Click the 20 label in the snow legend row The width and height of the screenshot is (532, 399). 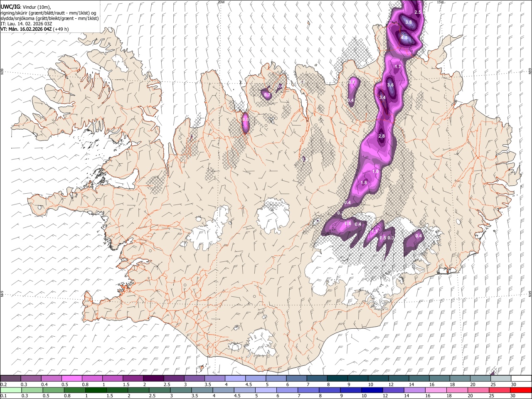click(473, 384)
